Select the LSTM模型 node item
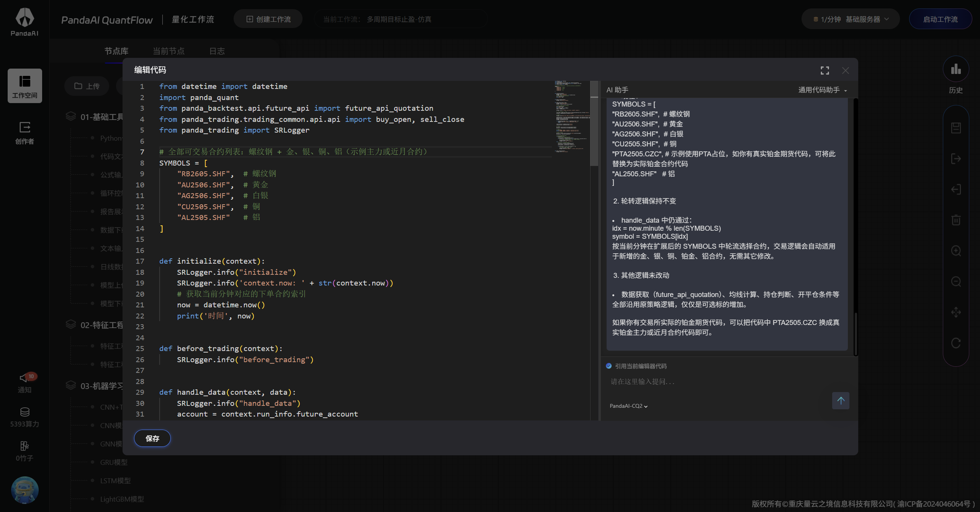980x512 pixels. pos(115,481)
